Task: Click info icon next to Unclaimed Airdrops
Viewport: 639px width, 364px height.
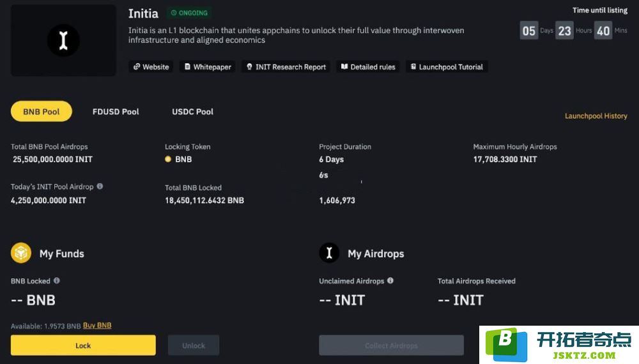Action: click(390, 280)
